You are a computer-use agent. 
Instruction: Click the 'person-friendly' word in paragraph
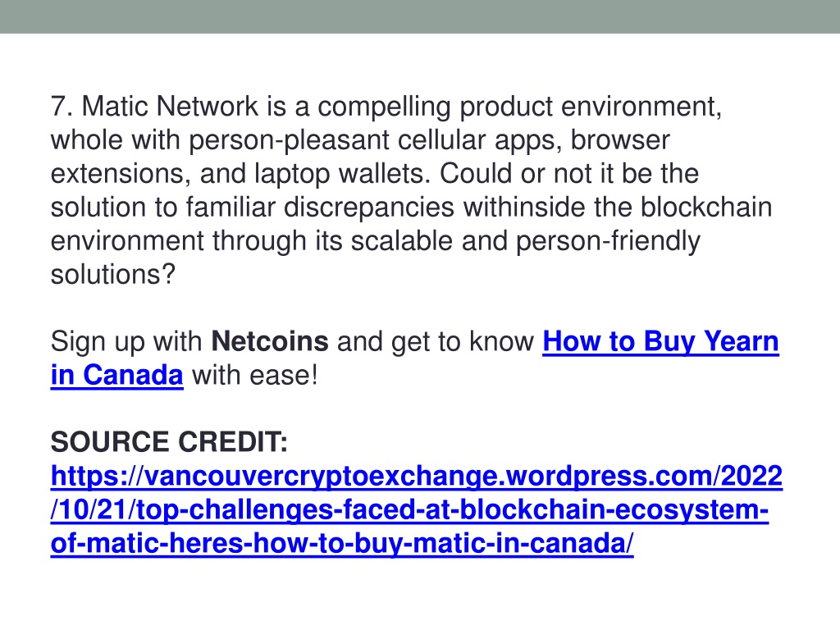click(608, 241)
